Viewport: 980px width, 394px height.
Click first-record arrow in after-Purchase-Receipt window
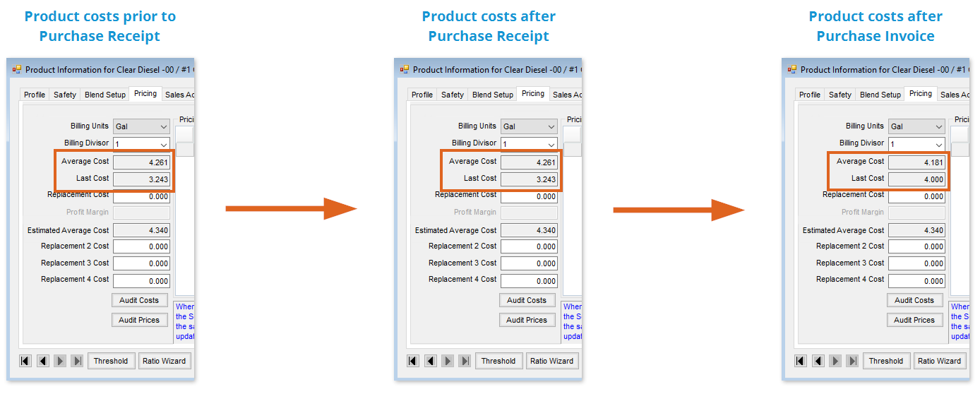click(413, 361)
